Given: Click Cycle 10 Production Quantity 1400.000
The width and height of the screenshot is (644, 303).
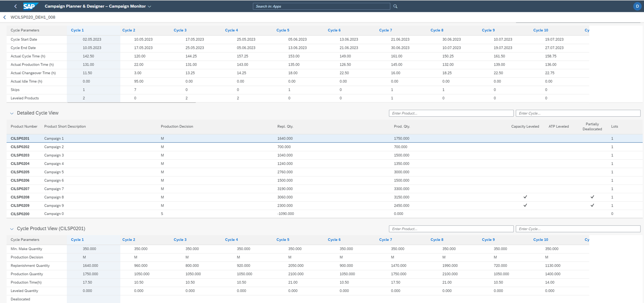Looking at the screenshot, I should pyautogui.click(x=553, y=274).
